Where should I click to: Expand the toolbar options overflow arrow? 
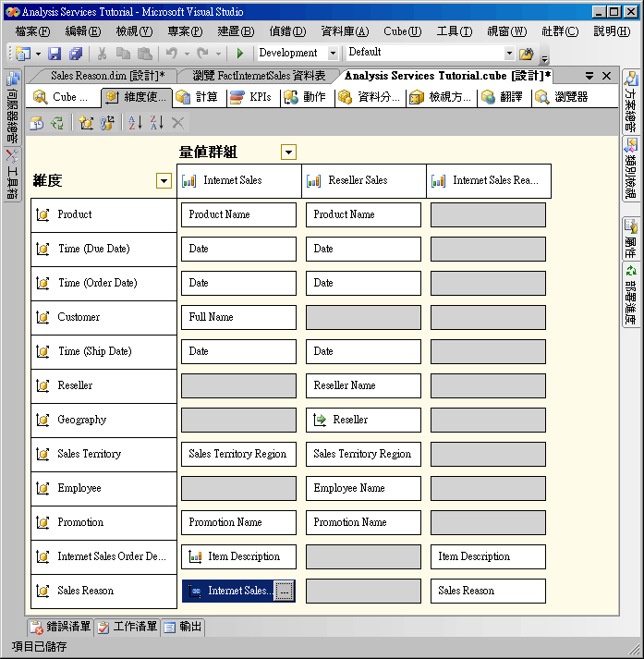click(x=544, y=59)
